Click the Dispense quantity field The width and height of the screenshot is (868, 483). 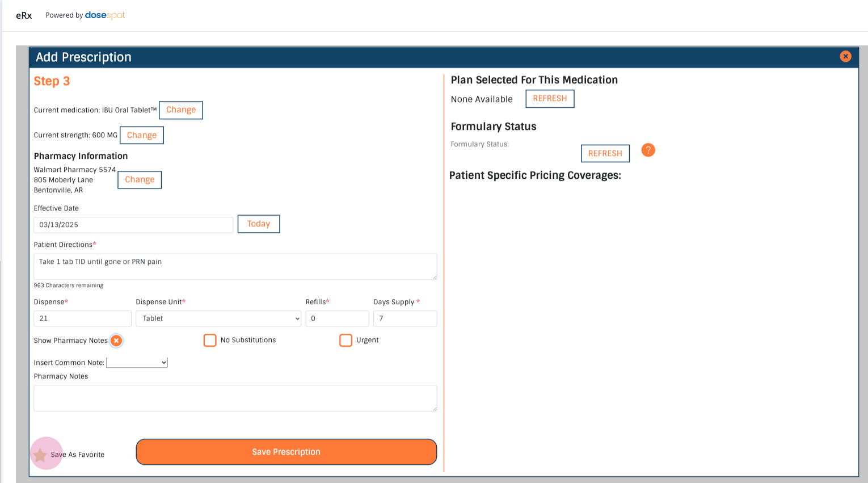(83, 318)
